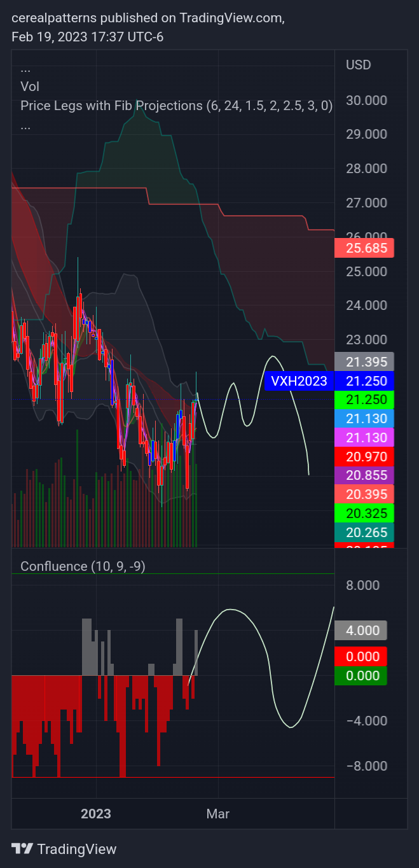Select the green 20.325 price label
The width and height of the screenshot is (419, 868).
[364, 513]
